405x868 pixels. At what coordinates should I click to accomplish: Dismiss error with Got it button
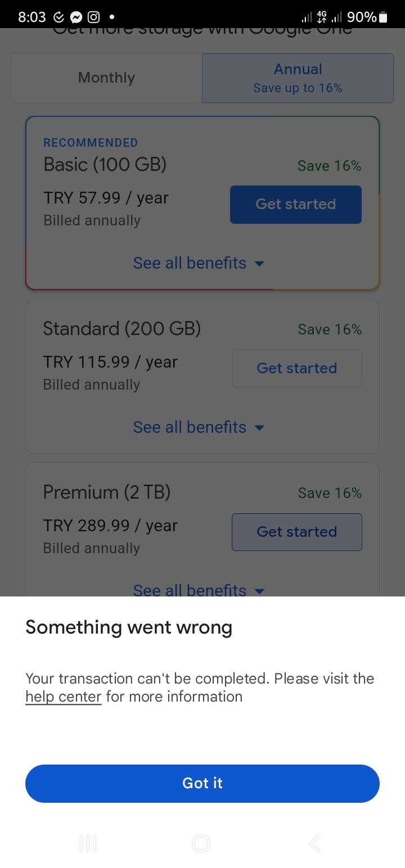(x=202, y=783)
